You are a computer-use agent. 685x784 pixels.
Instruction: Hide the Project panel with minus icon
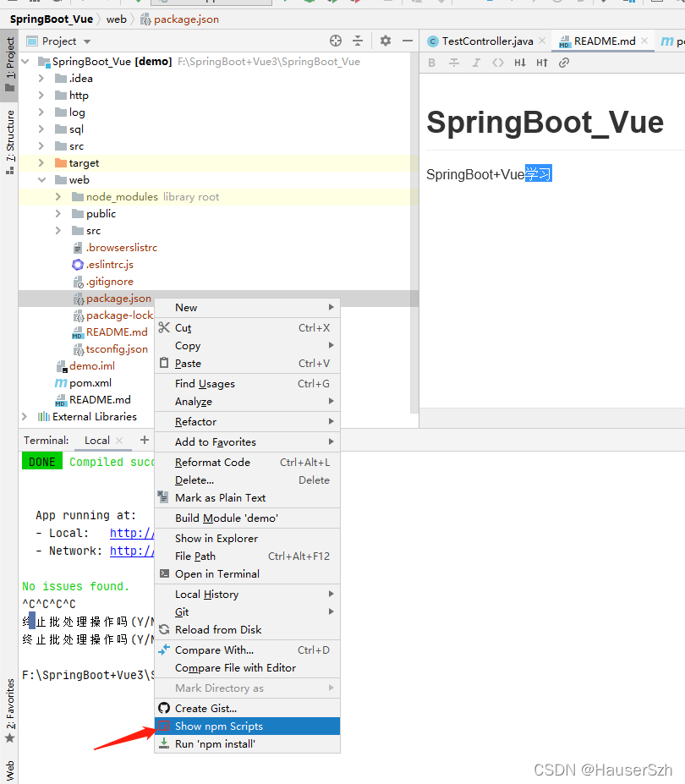(408, 41)
